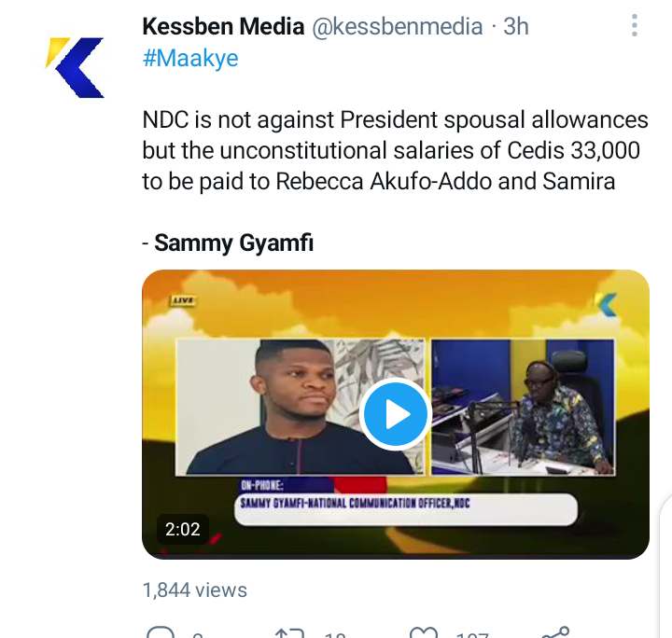This screenshot has width=672, height=638.
Task: Click the Kessben logo in video corner
Action: tap(608, 305)
